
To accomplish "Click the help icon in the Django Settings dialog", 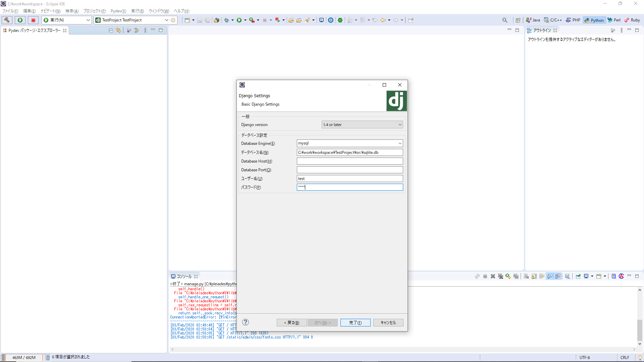I will point(245,322).
